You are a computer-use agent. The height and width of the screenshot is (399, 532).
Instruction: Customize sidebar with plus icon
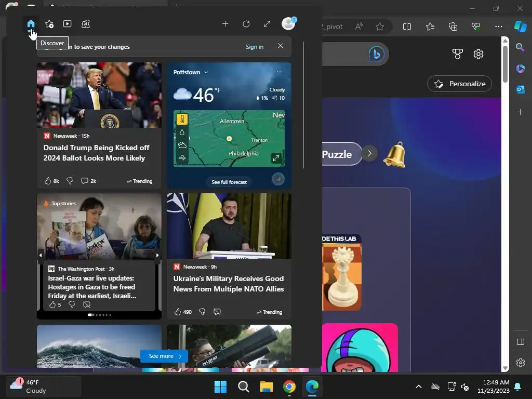(x=520, y=112)
